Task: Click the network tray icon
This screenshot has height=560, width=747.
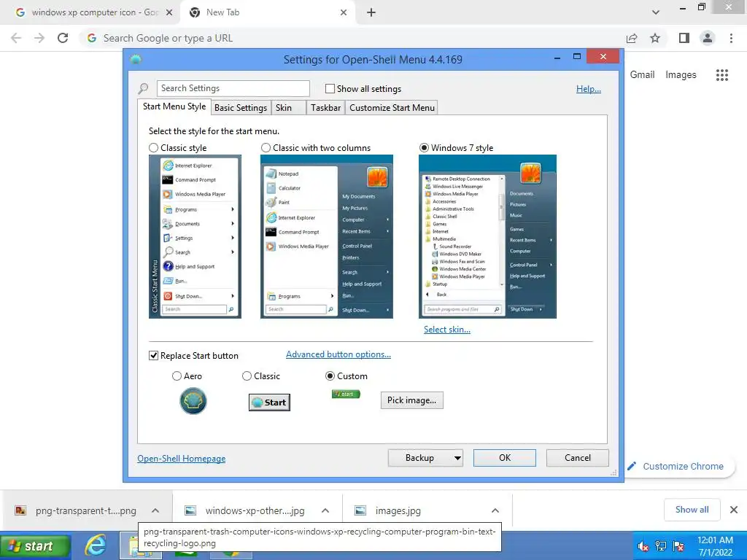Action: tap(661, 546)
